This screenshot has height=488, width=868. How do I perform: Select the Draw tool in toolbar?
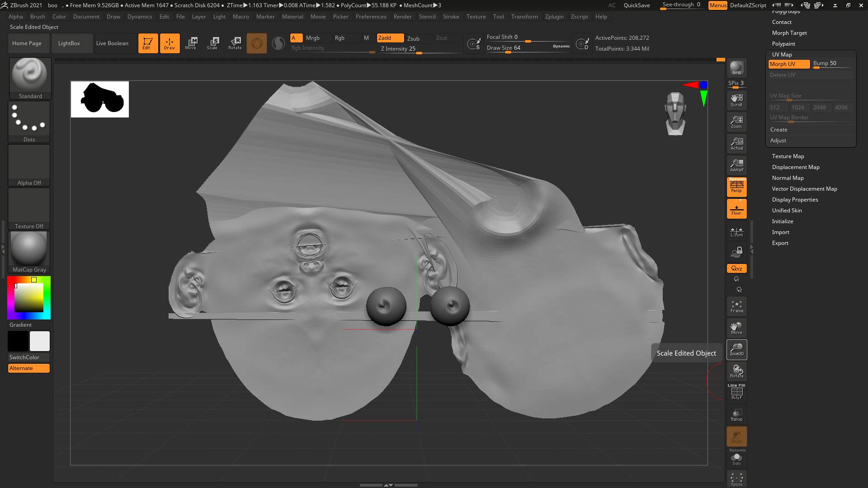tap(170, 43)
